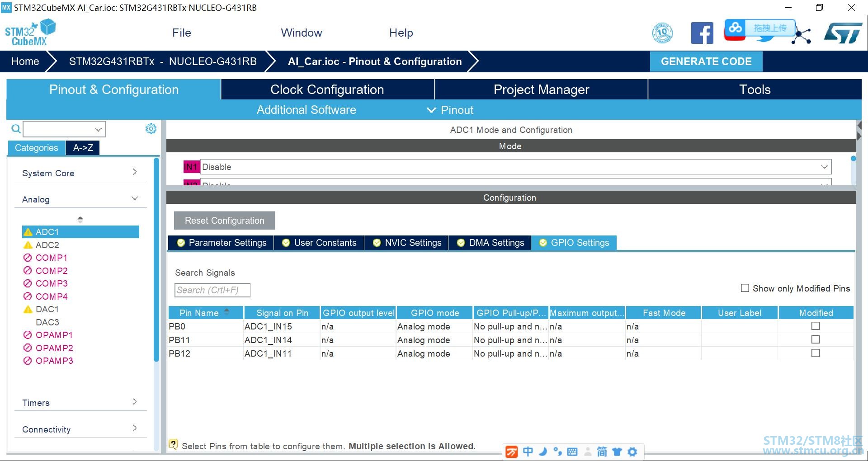Select OPAMP2 in Analog list

click(x=54, y=348)
